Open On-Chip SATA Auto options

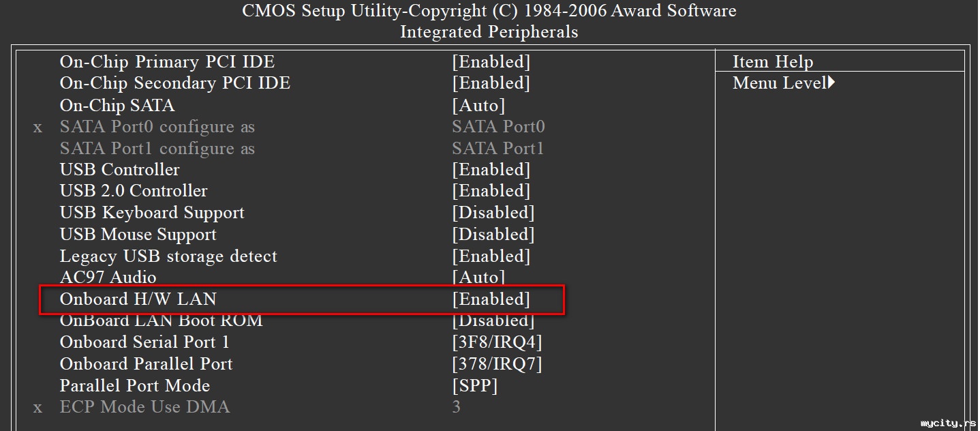tap(478, 106)
